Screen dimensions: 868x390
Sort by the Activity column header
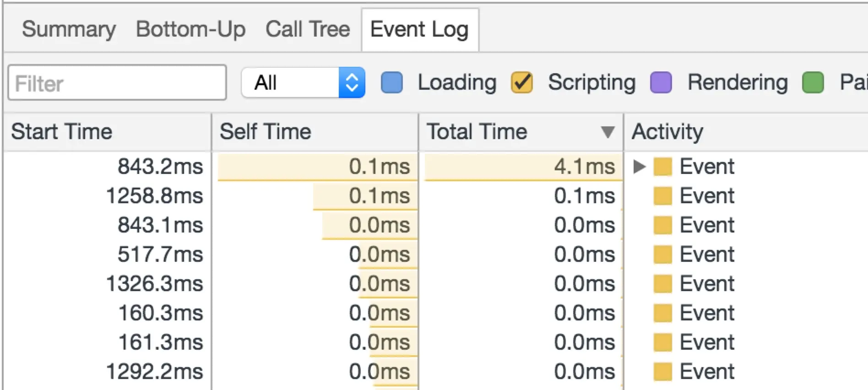click(x=667, y=132)
